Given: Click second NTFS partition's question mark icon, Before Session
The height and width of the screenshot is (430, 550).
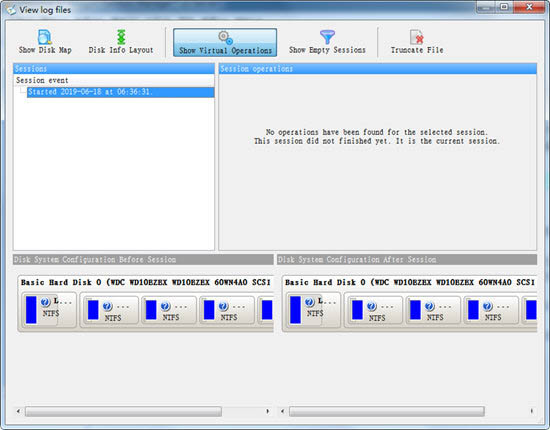Looking at the screenshot, I should coord(107,307).
